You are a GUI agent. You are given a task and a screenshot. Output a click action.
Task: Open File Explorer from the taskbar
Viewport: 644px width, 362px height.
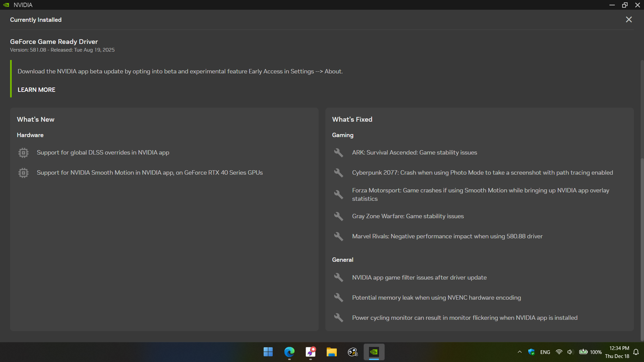(x=331, y=352)
